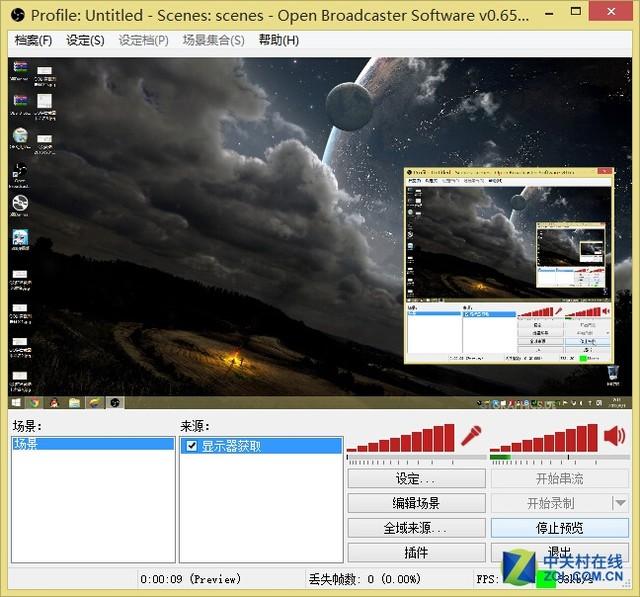Click the Recycle Bin icon in preview

click(613, 375)
